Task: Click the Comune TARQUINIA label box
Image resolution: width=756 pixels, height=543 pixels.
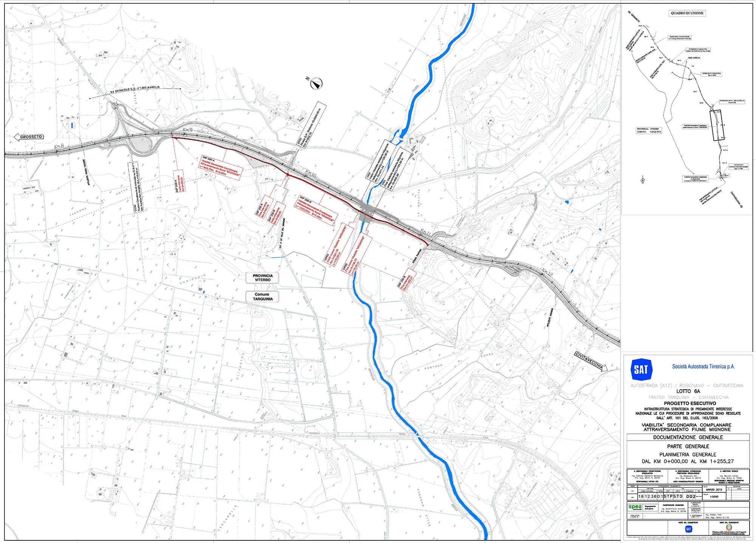Action: coord(262,297)
